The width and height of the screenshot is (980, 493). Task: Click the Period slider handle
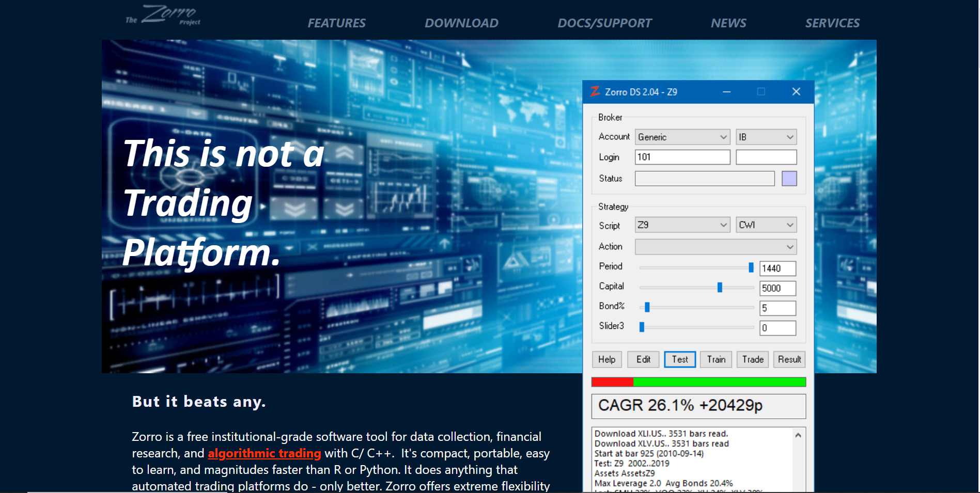pos(751,267)
